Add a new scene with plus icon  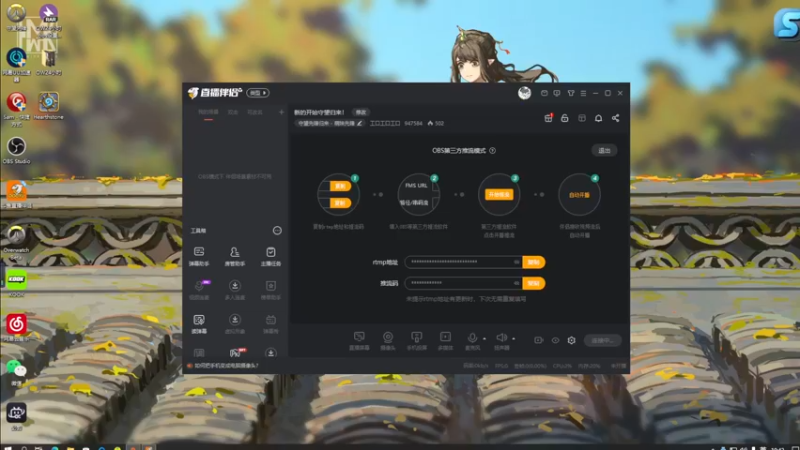click(281, 112)
